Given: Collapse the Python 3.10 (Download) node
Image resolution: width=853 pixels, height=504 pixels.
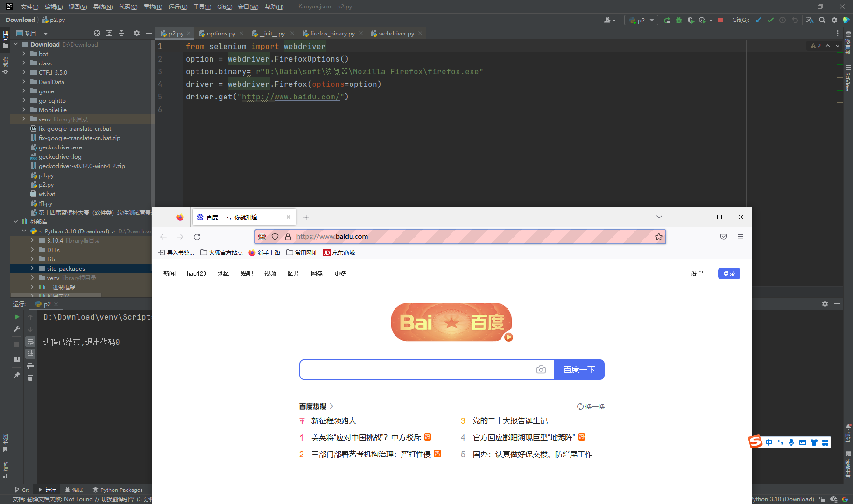Looking at the screenshot, I should tap(24, 231).
